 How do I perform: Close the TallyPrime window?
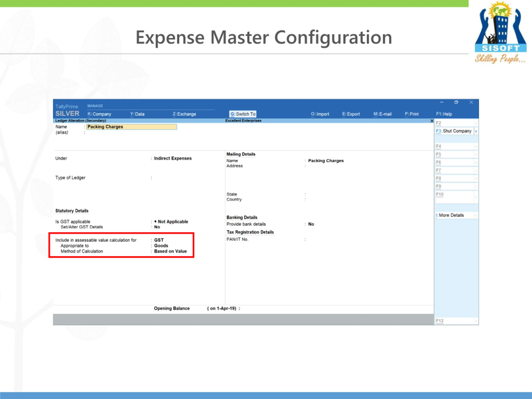click(x=471, y=102)
